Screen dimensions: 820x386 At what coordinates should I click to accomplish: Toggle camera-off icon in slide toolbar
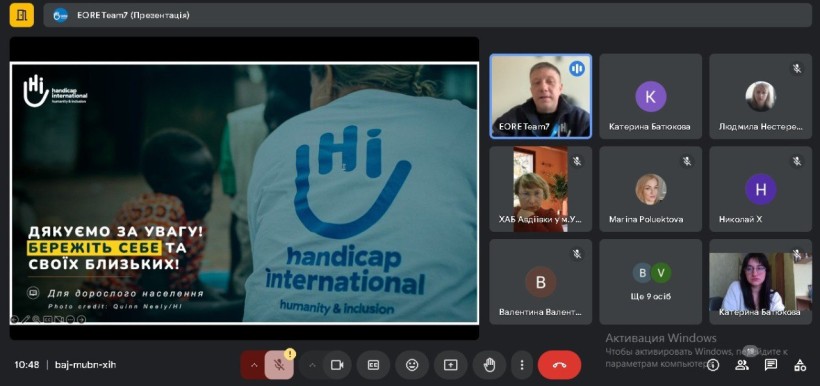click(x=59, y=319)
